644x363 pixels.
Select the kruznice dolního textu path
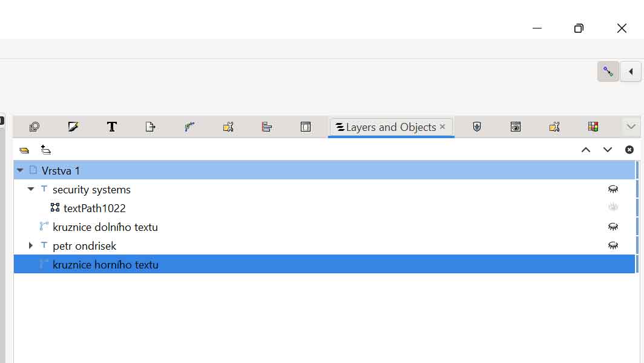105,227
